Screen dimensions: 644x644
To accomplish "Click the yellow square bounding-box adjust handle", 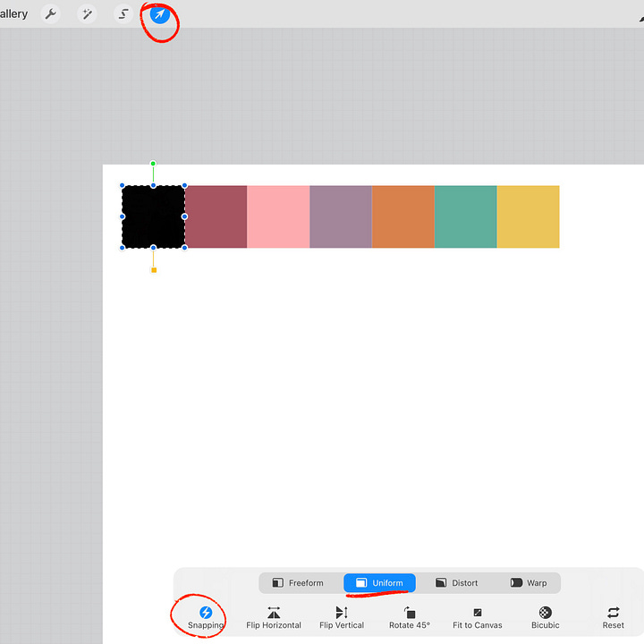I will 154,270.
